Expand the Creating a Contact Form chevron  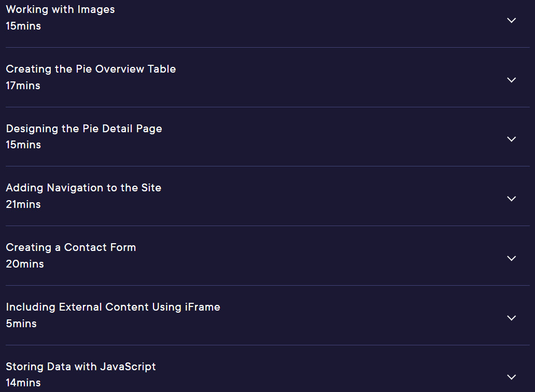coord(511,258)
